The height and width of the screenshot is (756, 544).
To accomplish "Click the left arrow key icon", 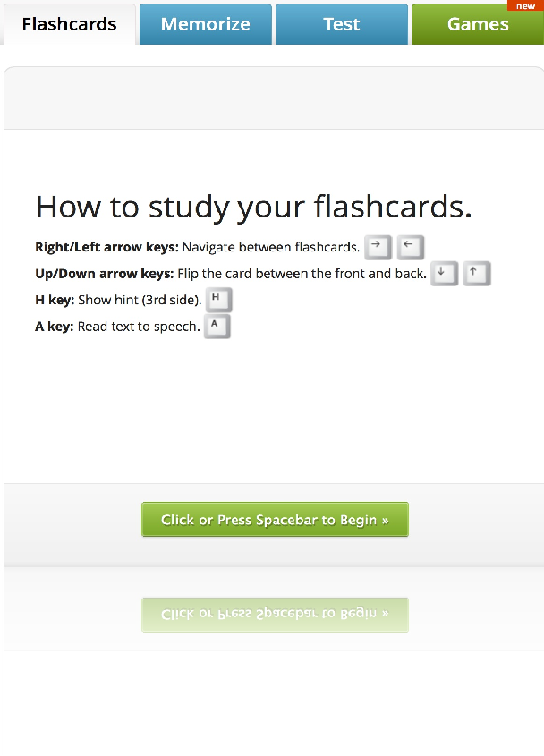I will pyautogui.click(x=410, y=247).
